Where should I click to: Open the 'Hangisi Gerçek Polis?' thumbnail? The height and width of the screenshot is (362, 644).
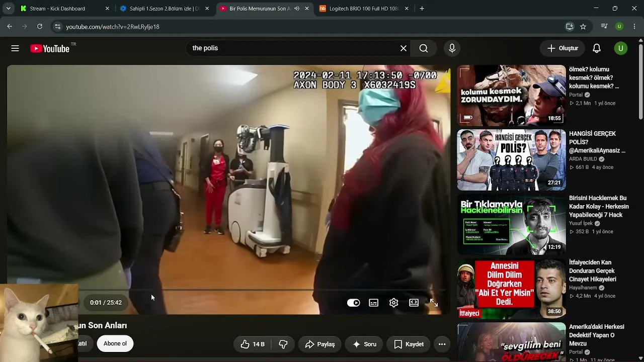coord(512,160)
